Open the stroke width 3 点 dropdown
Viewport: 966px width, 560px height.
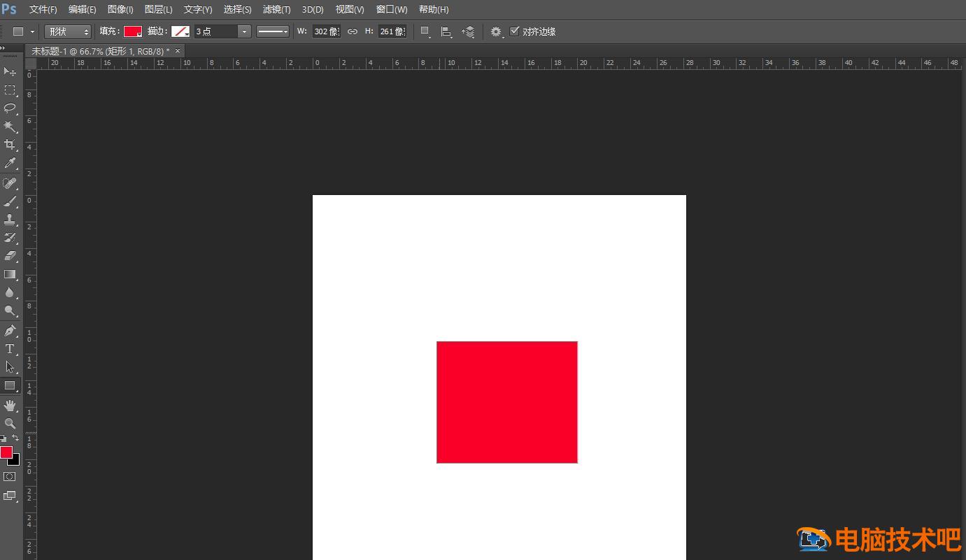tap(243, 31)
